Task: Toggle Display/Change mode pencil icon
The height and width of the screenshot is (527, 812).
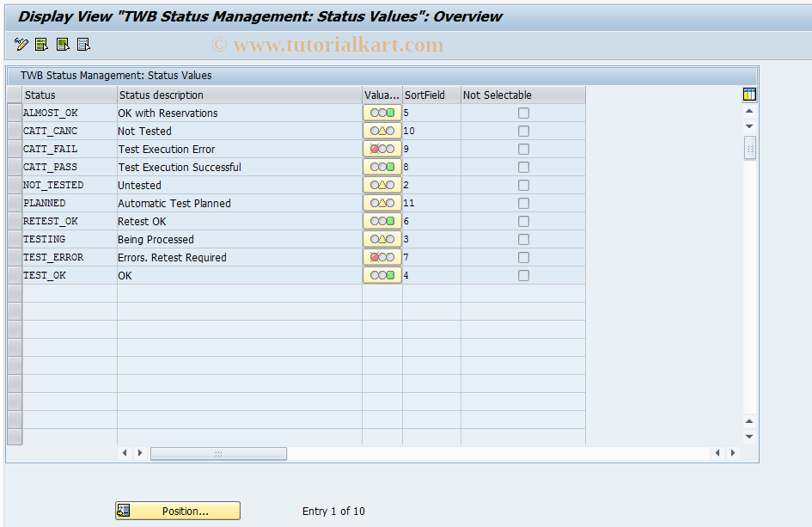Action: [x=21, y=45]
